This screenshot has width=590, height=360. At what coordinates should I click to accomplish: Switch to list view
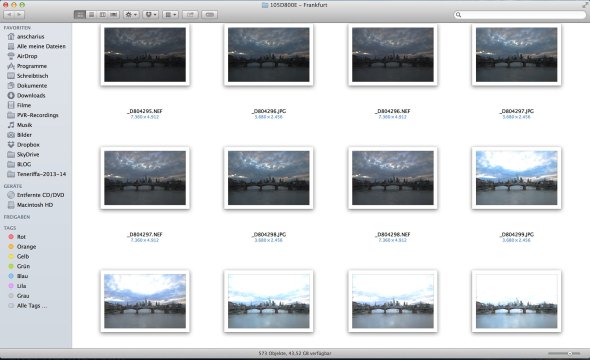pyautogui.click(x=91, y=15)
